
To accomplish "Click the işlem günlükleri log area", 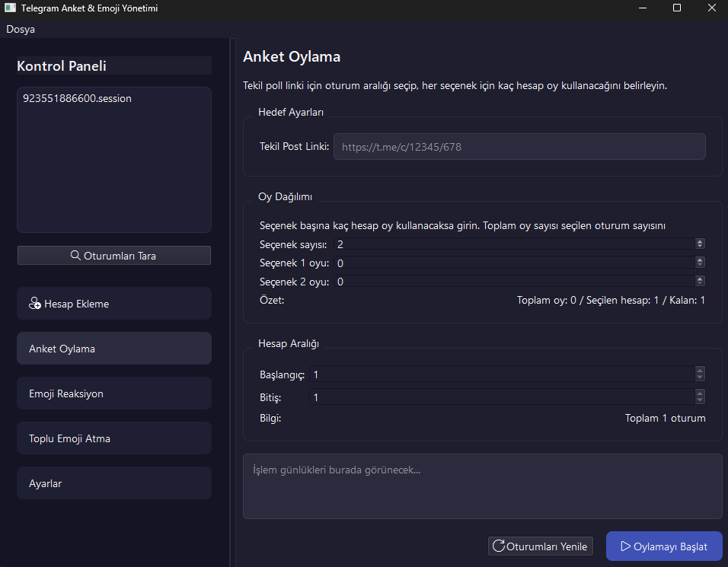I will pyautogui.click(x=482, y=486).
